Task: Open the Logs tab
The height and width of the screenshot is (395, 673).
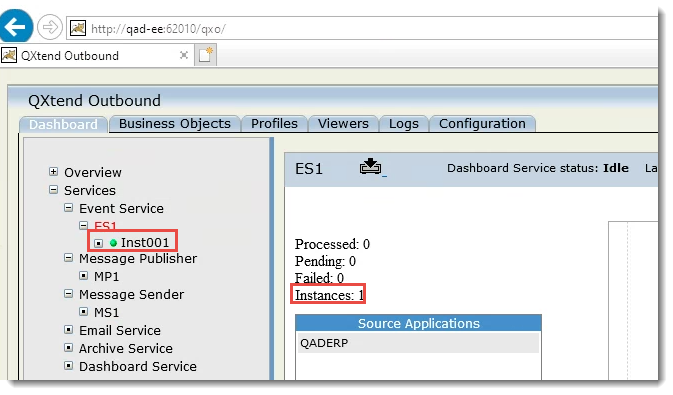Action: coord(403,124)
